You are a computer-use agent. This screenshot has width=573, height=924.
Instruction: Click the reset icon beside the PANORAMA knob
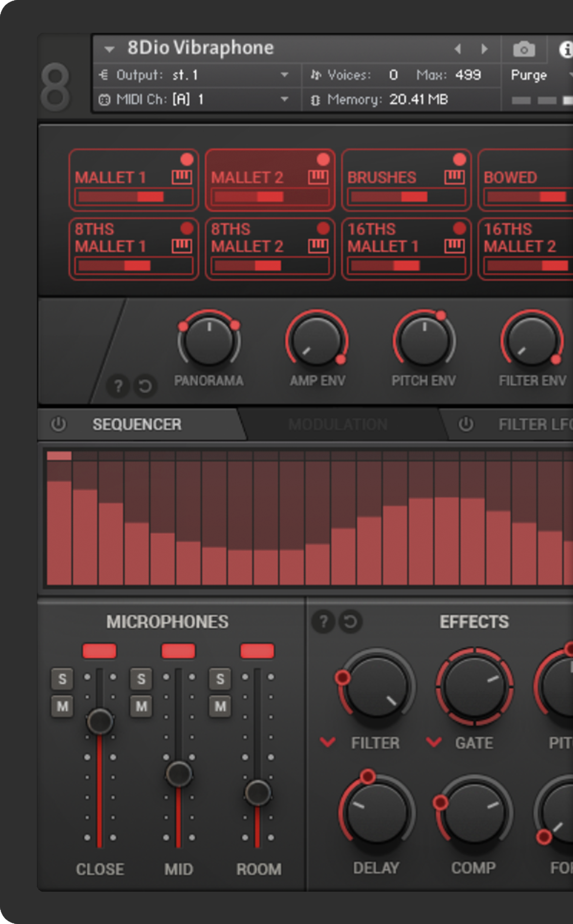145,387
